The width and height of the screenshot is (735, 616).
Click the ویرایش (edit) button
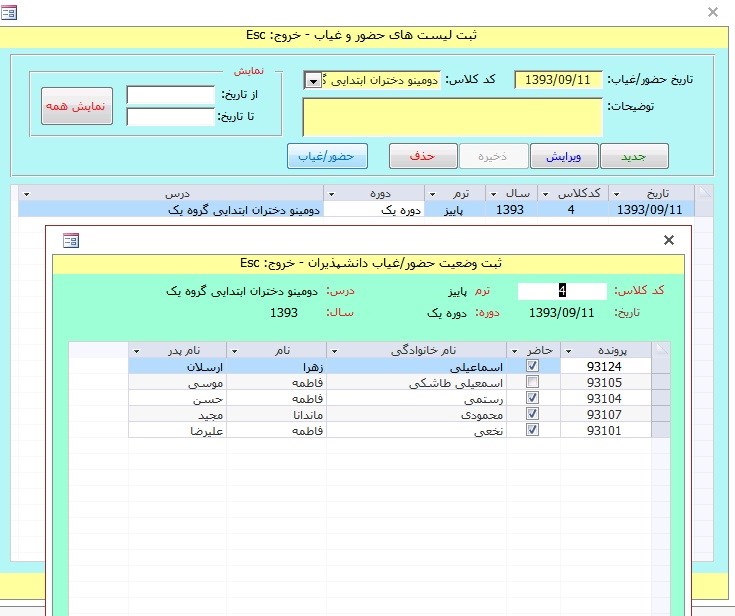(x=564, y=156)
